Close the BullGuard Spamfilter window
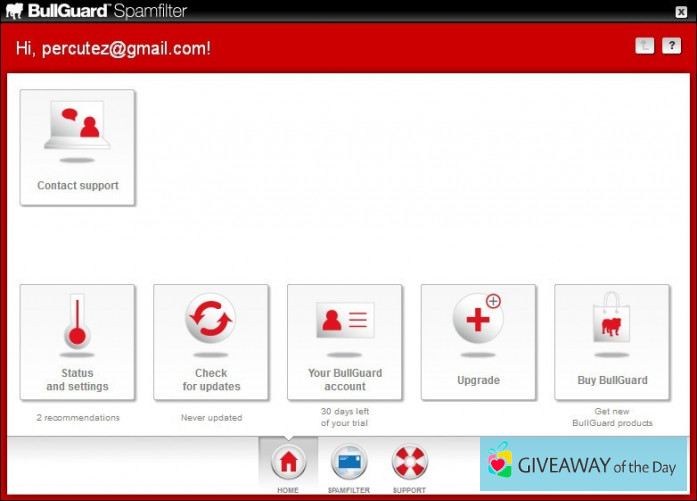Screen dimensions: 697x501 (x=681, y=12)
